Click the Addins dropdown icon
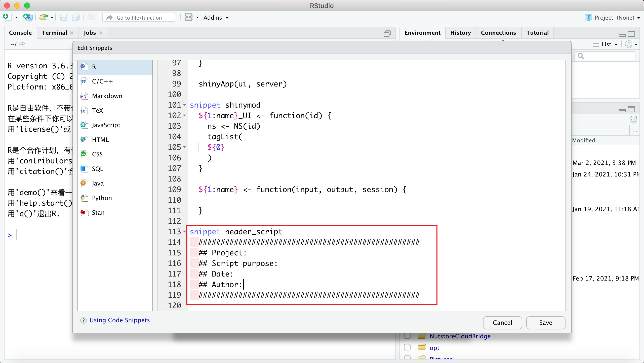The image size is (644, 363). (x=228, y=18)
